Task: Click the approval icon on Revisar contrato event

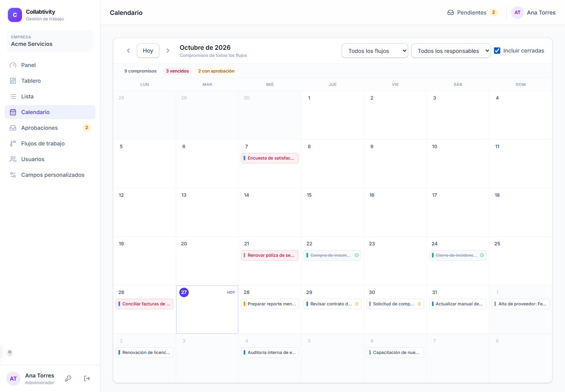Action: coord(357,304)
